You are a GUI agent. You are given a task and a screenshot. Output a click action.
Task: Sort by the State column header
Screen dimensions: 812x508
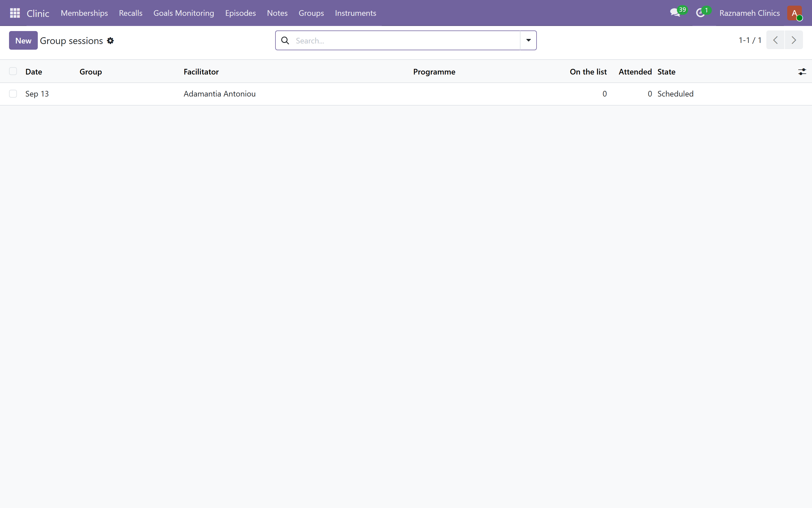tap(666, 72)
